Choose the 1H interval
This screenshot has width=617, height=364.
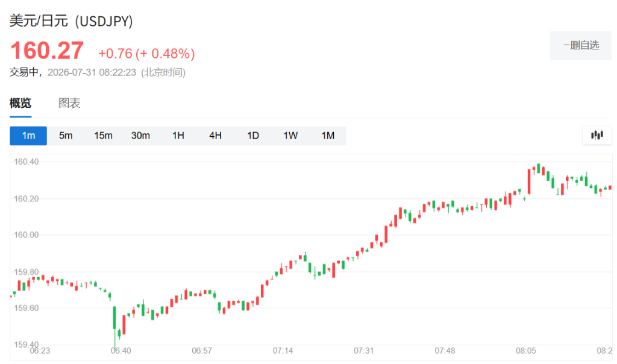point(178,136)
